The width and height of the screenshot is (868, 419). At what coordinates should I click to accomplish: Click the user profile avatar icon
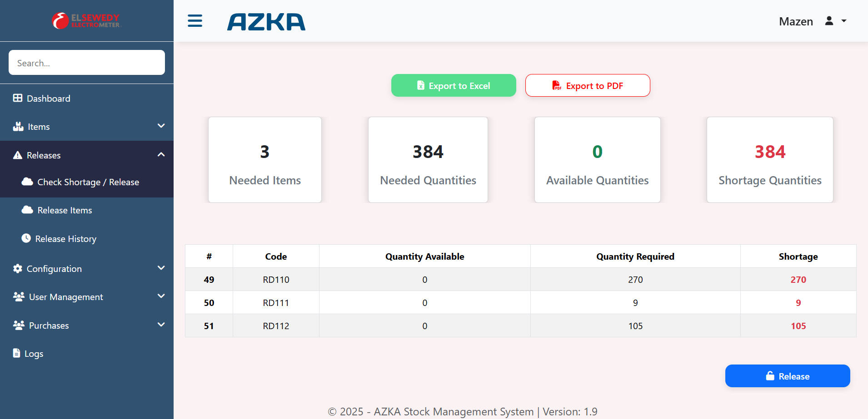coord(829,21)
